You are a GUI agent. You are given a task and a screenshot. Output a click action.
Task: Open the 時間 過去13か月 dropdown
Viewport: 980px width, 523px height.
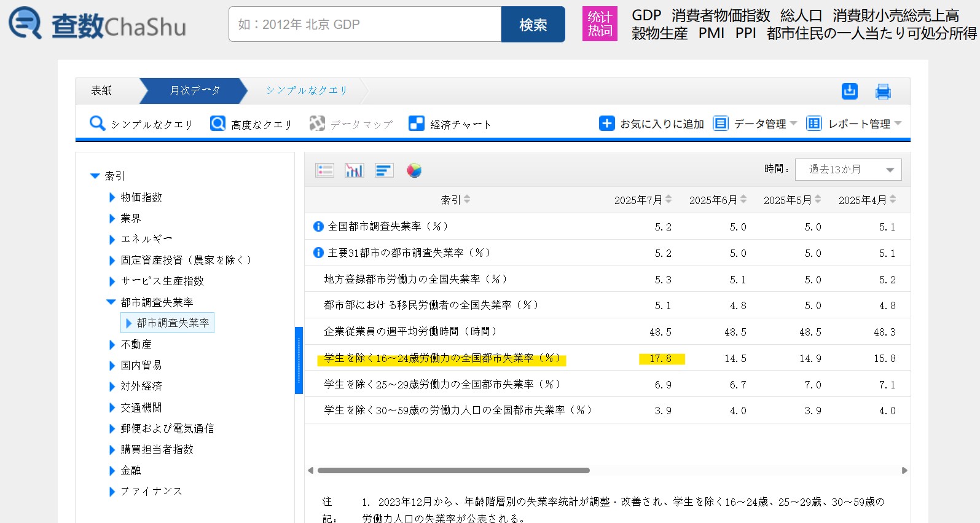pos(848,170)
